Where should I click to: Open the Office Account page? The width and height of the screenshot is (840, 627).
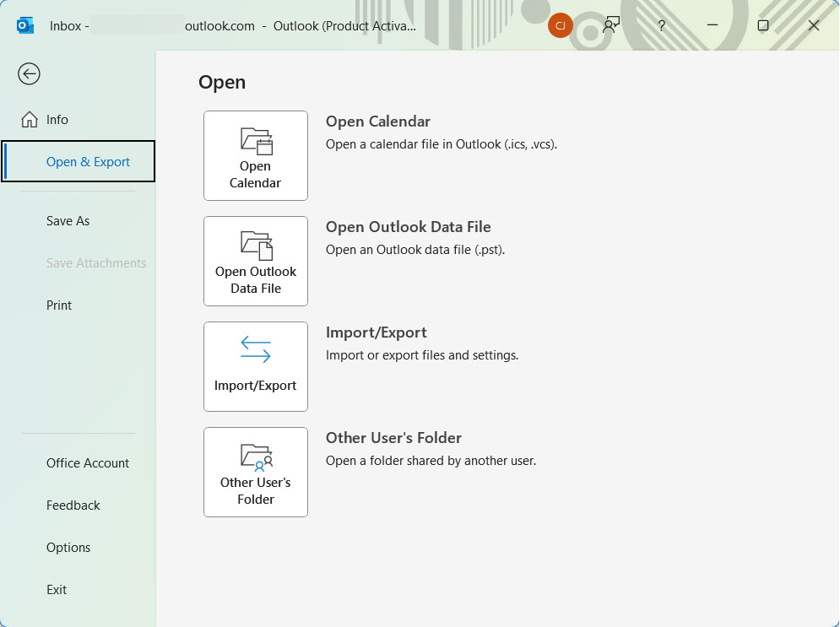[88, 462]
